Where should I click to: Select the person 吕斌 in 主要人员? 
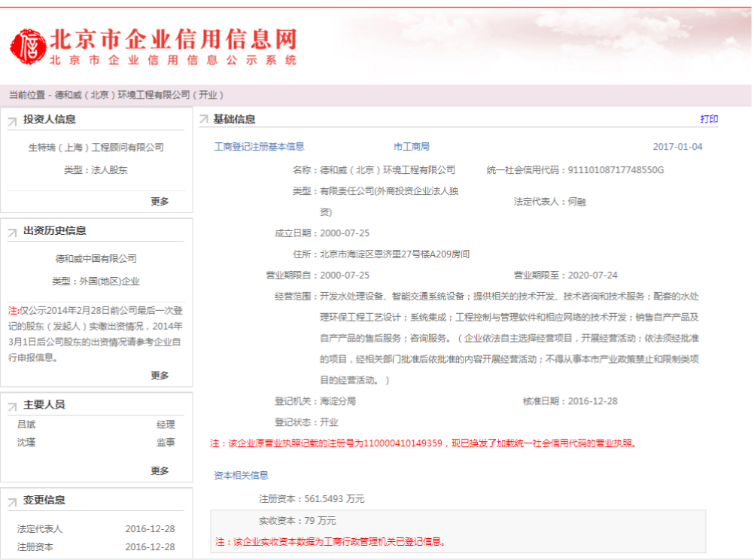[x=26, y=425]
